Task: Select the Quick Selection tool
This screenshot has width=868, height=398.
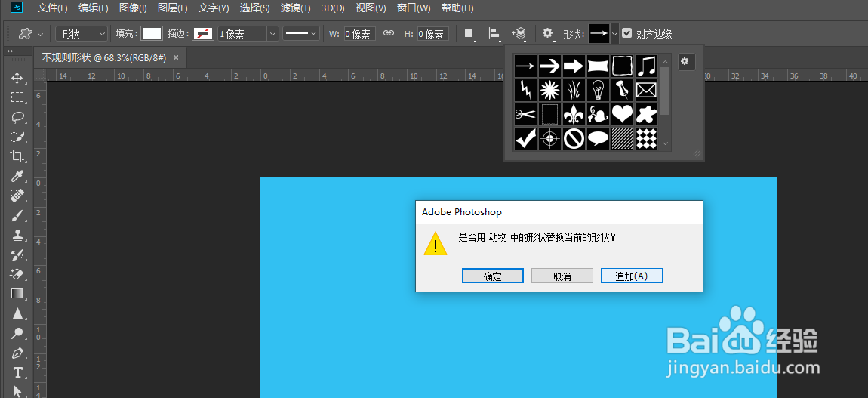Action: coord(17,137)
